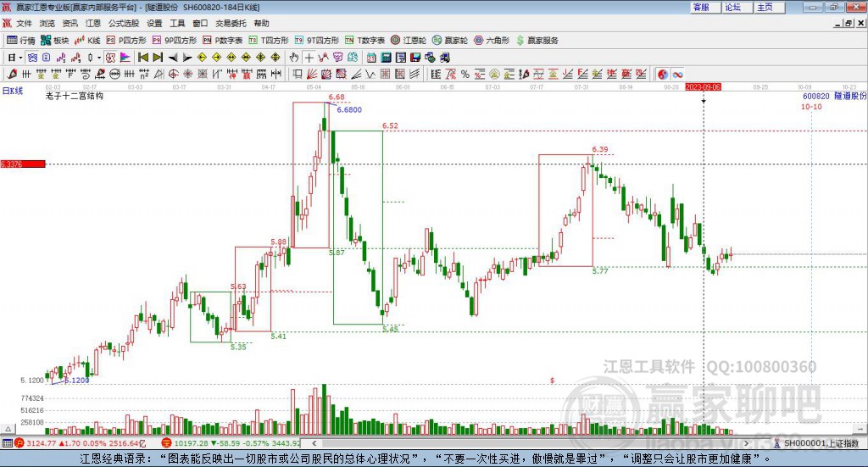Click the infinity loop icon
Image resolution: width=868 pixels, height=467 pixels.
coord(677,74)
